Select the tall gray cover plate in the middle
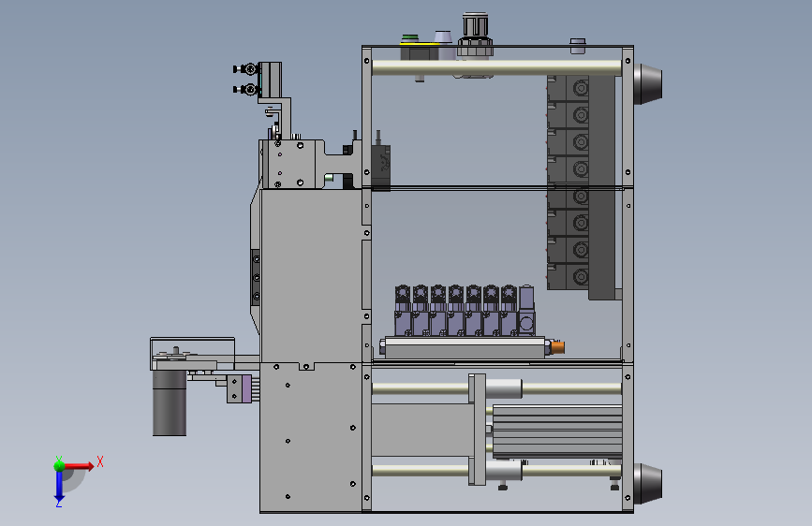Viewport: 812px width, 526px height. coord(311,275)
